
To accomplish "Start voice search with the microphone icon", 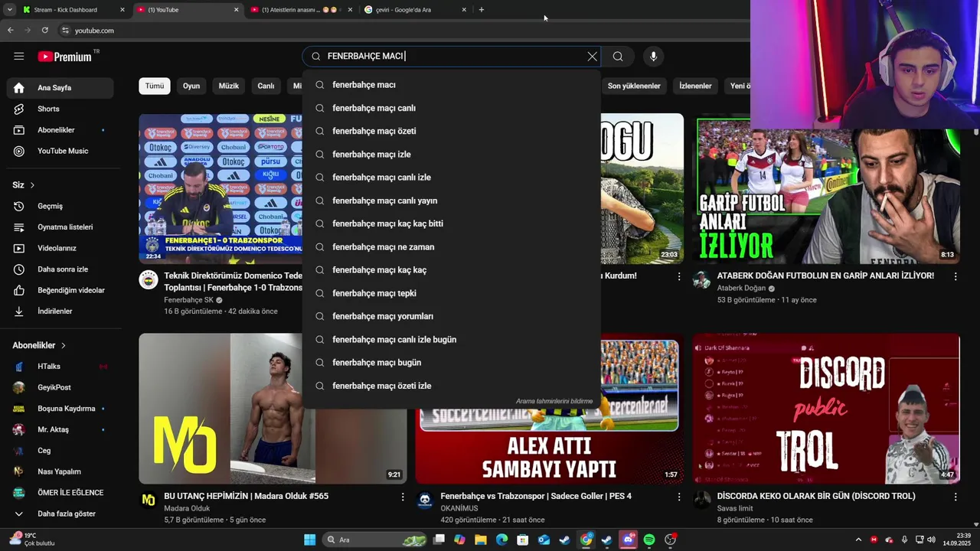I will (653, 56).
